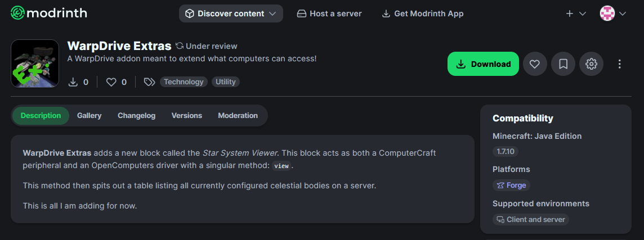
Task: Click the tags icon beside Technology
Action: [149, 82]
